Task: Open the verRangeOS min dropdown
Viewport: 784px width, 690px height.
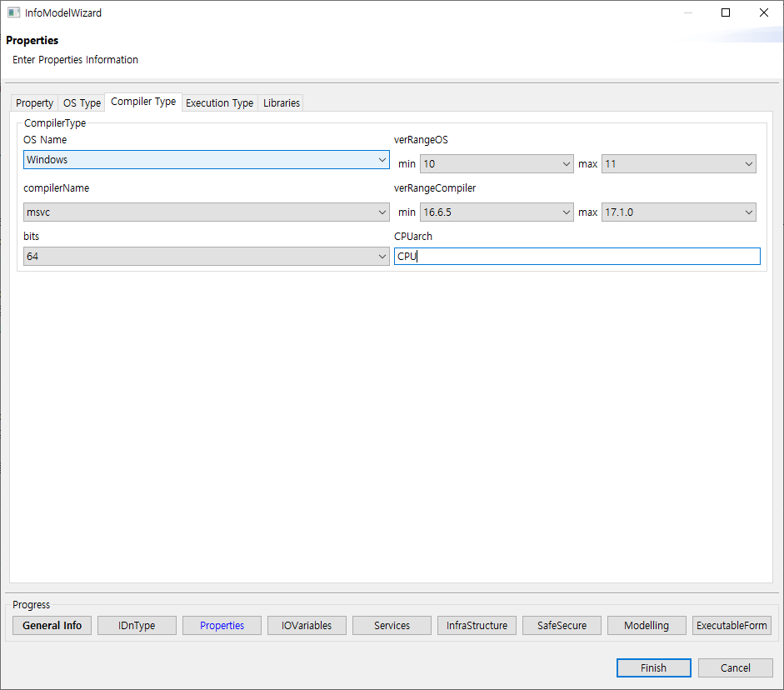Action: tap(567, 163)
